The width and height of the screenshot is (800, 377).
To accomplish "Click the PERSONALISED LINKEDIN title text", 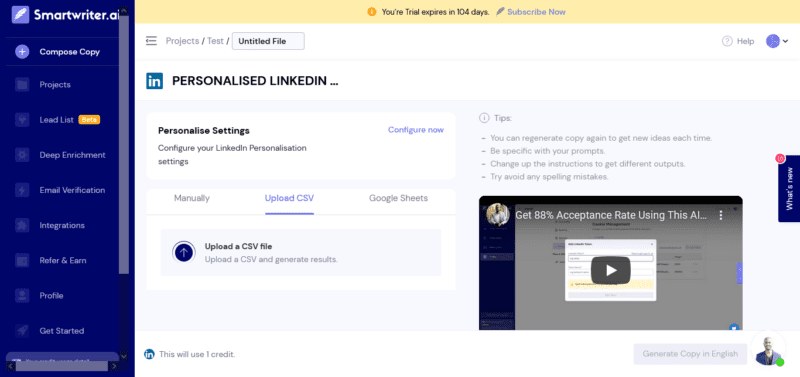I will pyautogui.click(x=255, y=81).
